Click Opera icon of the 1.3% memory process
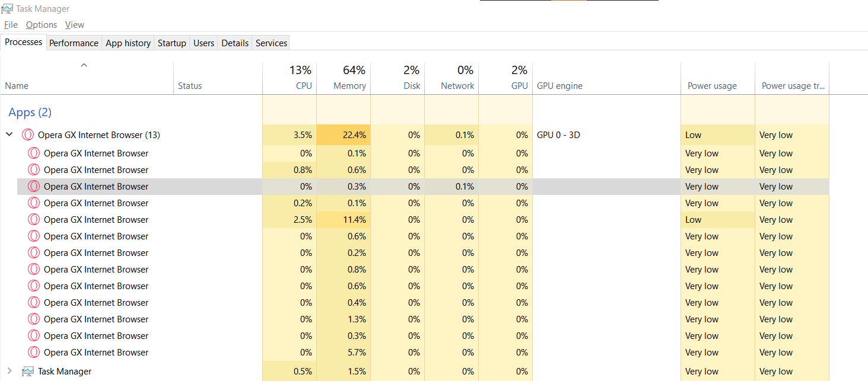The image size is (868, 381). (x=34, y=319)
